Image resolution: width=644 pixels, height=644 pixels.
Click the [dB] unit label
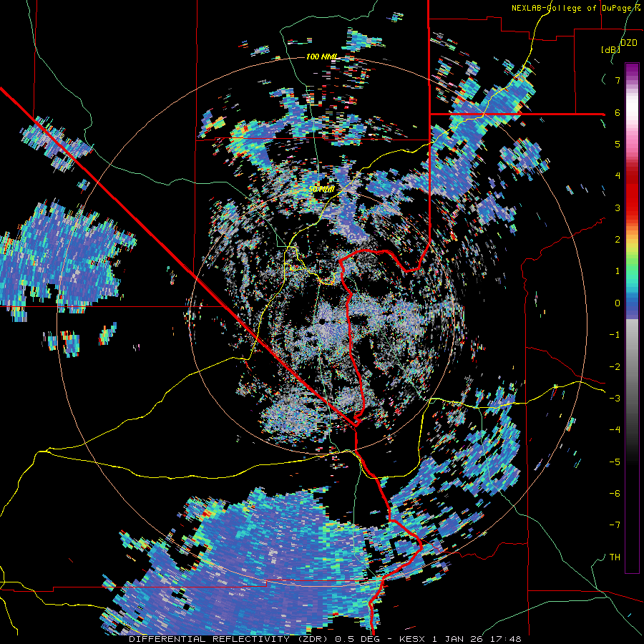pos(611,49)
